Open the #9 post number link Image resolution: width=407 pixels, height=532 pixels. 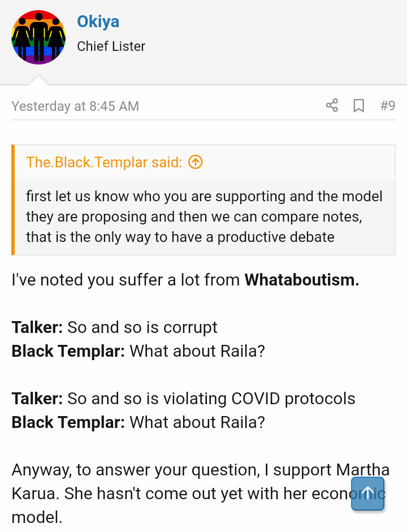click(387, 106)
